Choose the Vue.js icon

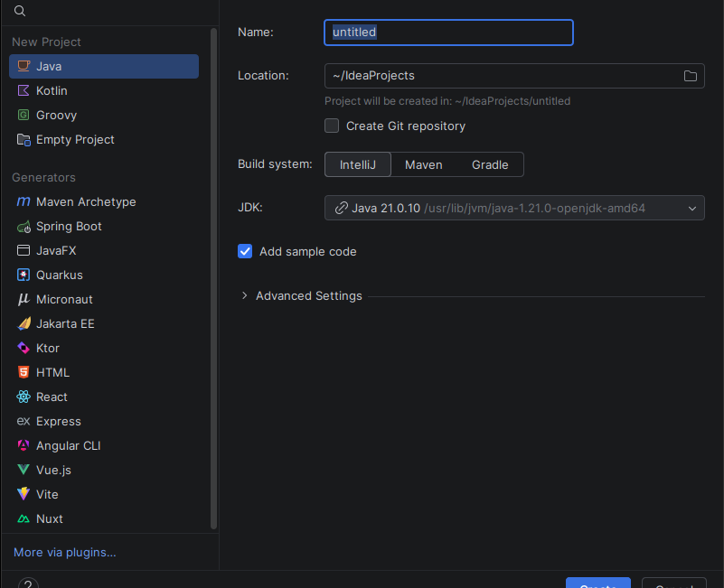click(x=24, y=470)
